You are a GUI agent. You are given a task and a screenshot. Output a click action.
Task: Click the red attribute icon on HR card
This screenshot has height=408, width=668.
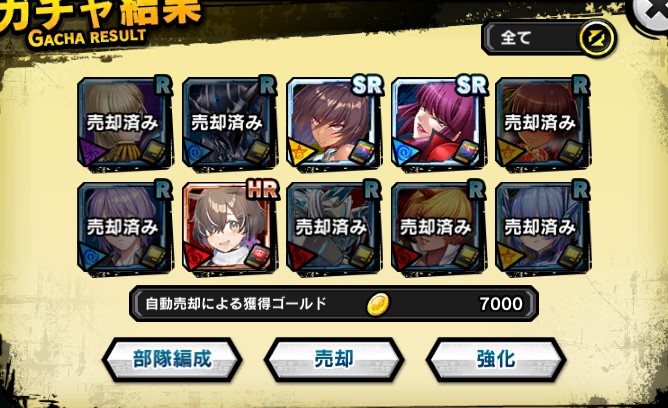coord(196,257)
